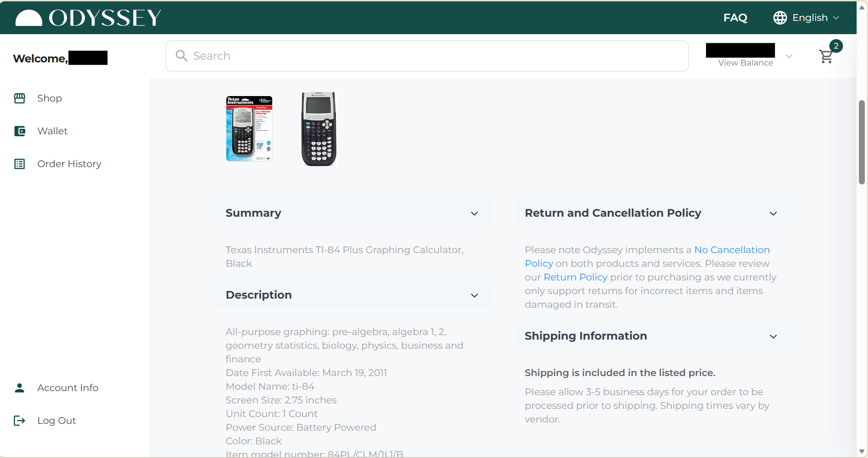868x458 pixels.
Task: Collapse Shipping Information section chevron
Action: tap(773, 336)
